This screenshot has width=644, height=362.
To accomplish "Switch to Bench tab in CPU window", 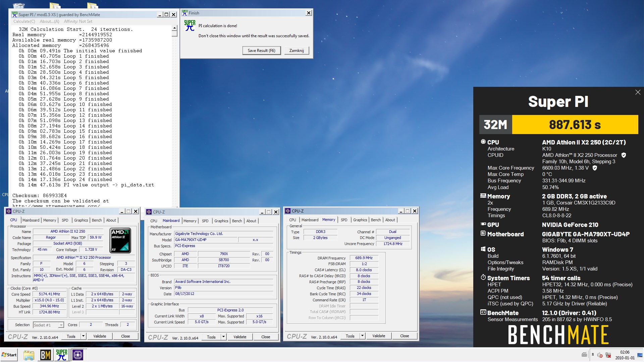I will [x=97, y=220].
